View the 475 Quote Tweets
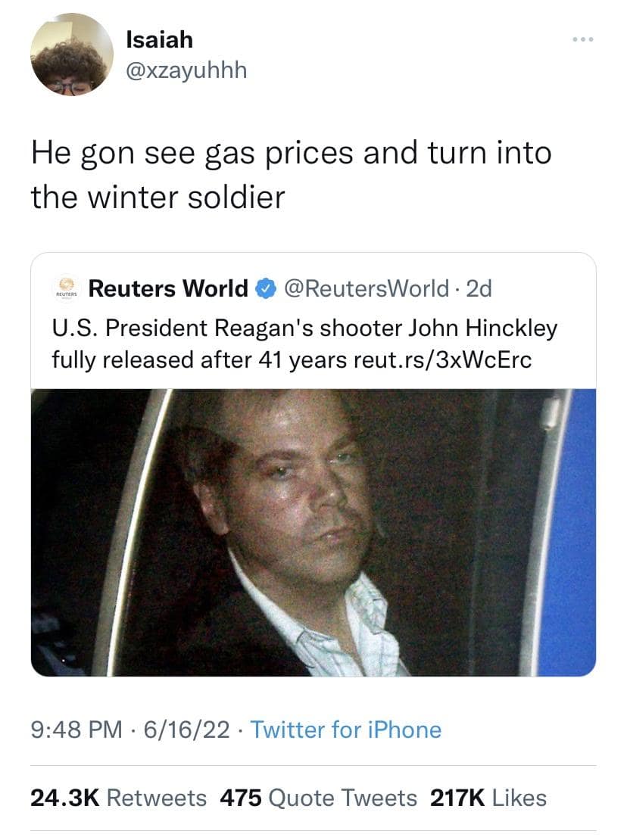Image resolution: width=627 pixels, height=840 pixels. pos(317,797)
